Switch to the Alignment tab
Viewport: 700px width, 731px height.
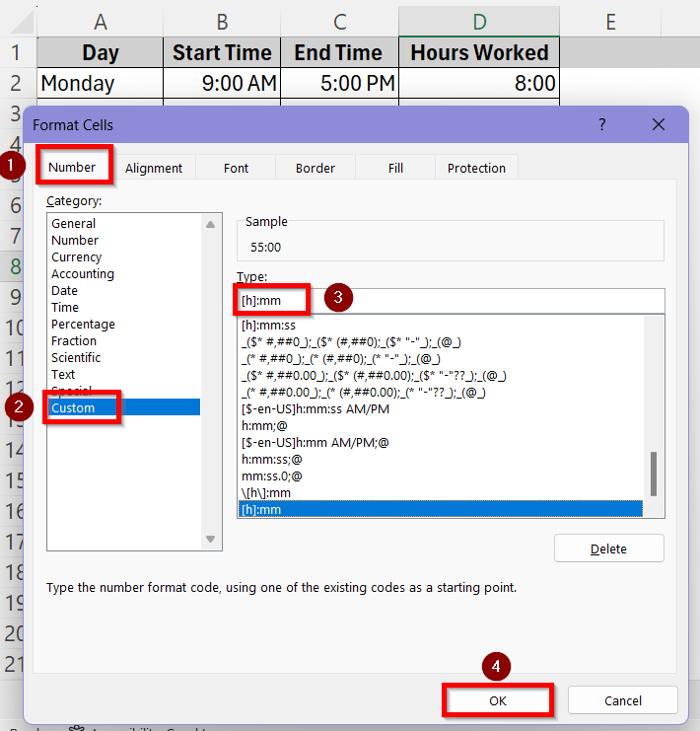click(x=154, y=168)
